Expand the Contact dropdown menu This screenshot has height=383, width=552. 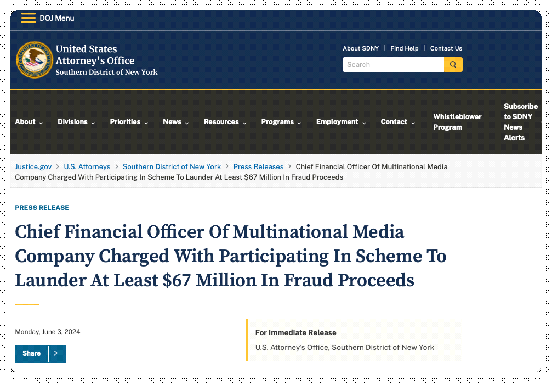click(x=397, y=122)
